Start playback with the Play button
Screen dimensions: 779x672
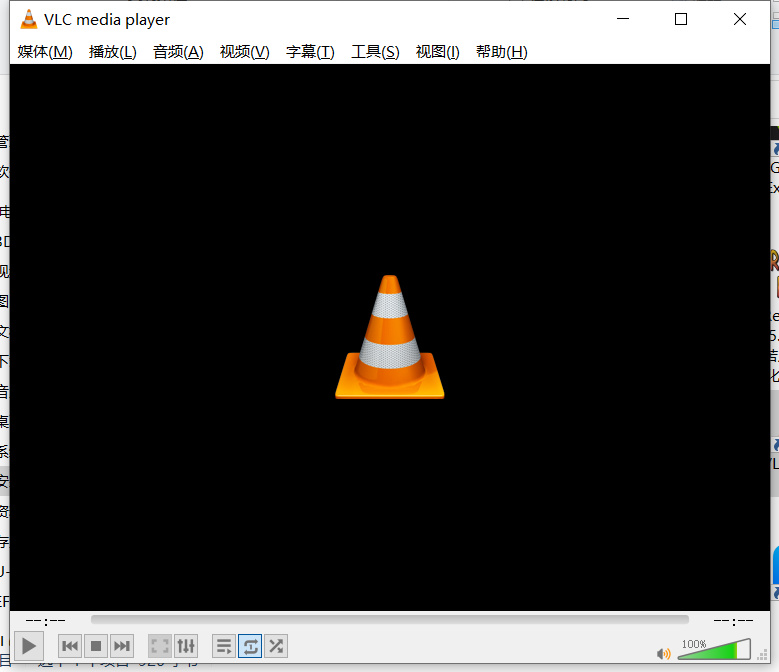(29, 646)
